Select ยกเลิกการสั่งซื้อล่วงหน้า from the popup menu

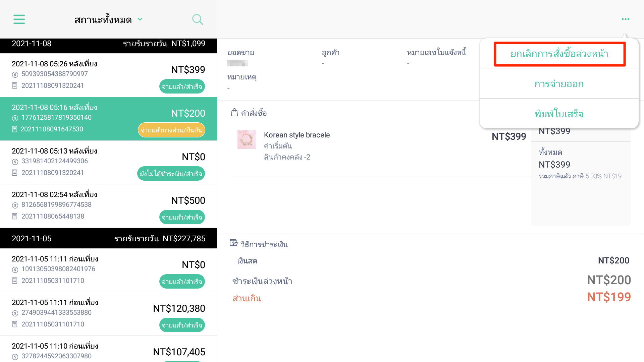559,54
